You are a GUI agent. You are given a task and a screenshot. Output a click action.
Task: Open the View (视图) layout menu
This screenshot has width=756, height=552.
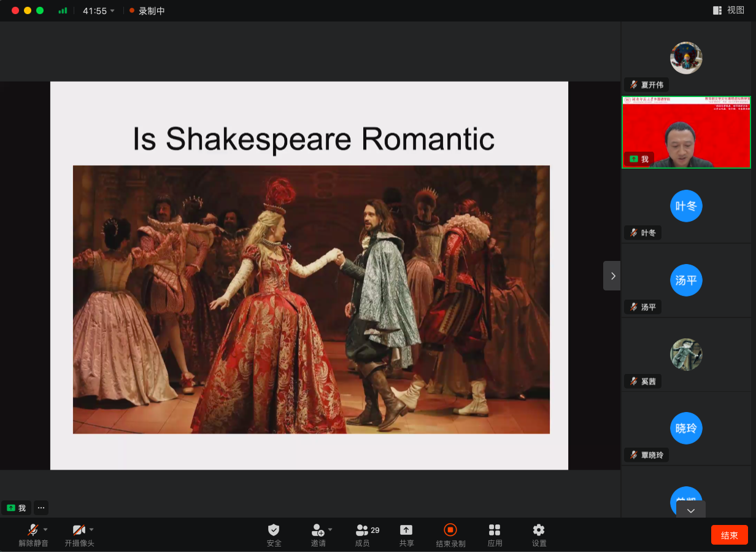728,10
